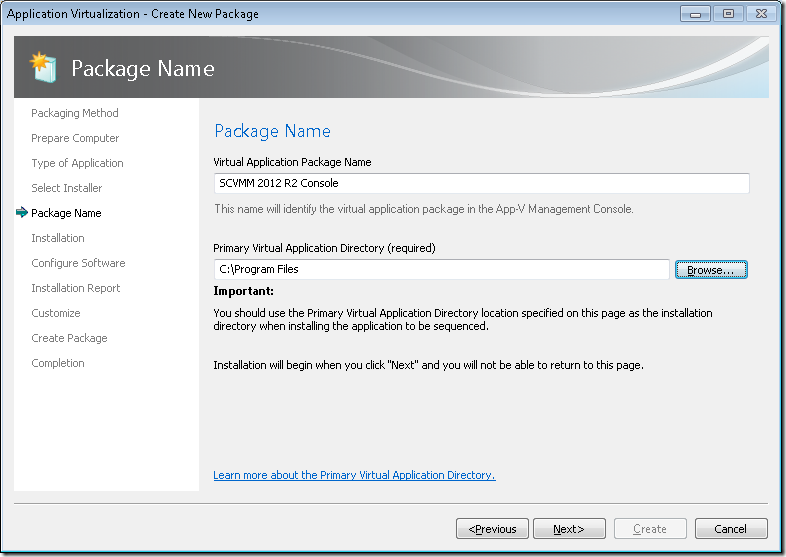Open the Primary Virtual Application Directory help link
786x557 pixels.
click(x=354, y=475)
